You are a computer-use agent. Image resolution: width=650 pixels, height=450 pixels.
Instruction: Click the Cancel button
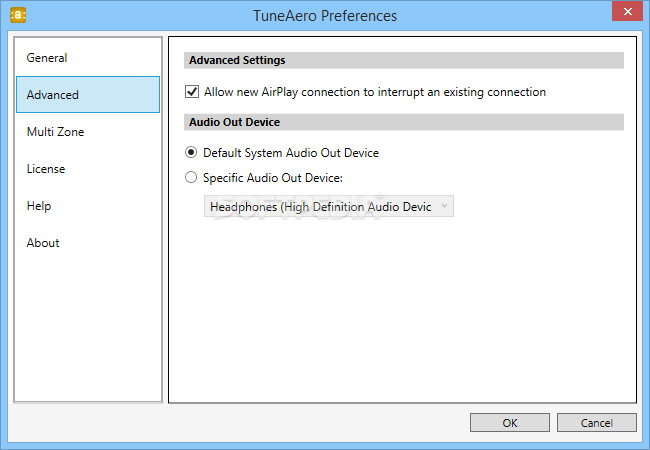tap(597, 423)
